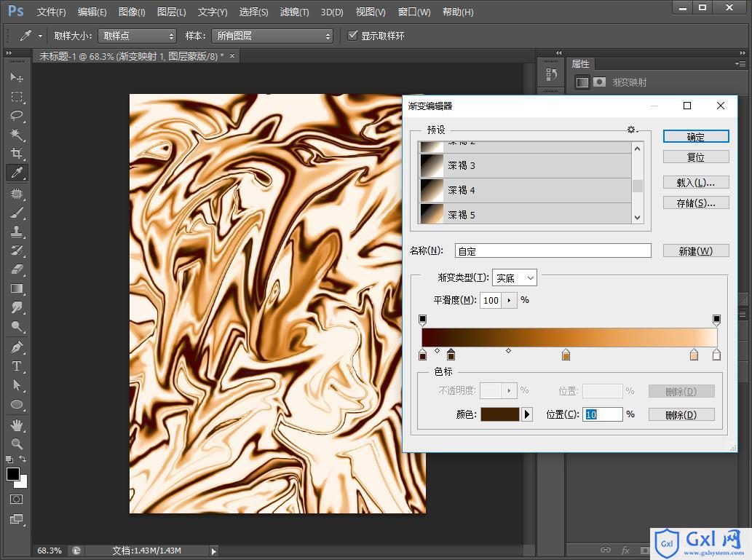Select the Gradient tool

(x=16, y=288)
